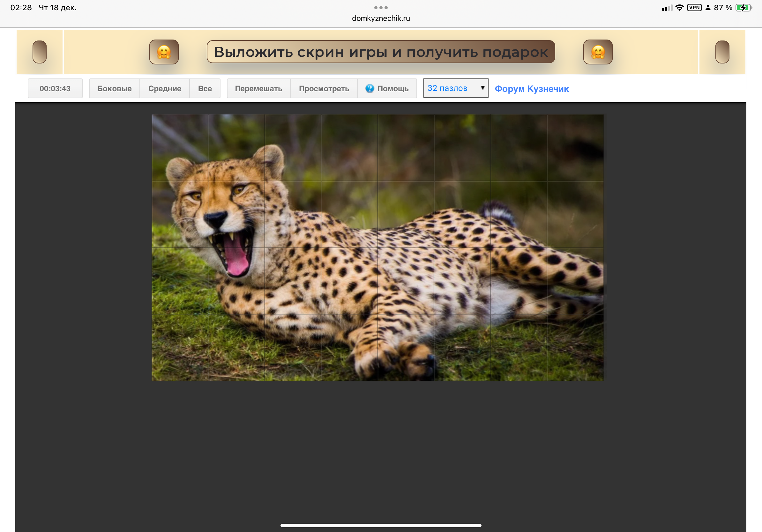Tap the three dots above the URL
The width and height of the screenshot is (762, 532).
[x=381, y=7]
